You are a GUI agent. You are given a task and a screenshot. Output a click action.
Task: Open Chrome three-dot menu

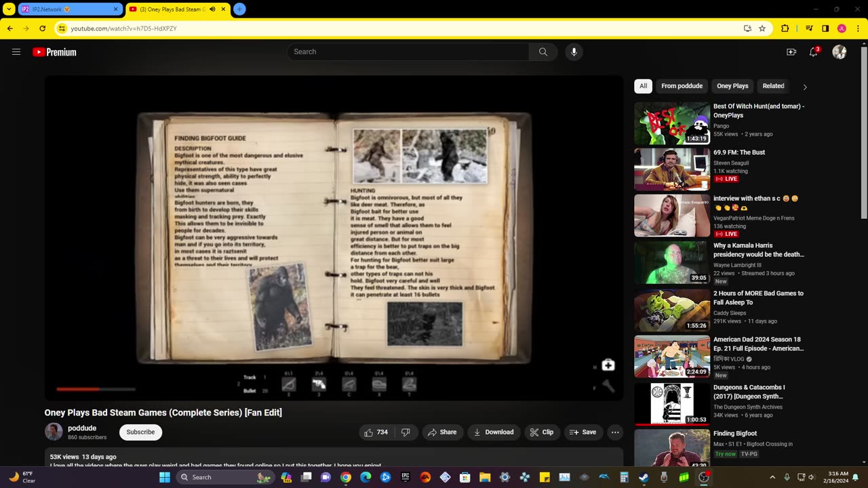point(858,28)
